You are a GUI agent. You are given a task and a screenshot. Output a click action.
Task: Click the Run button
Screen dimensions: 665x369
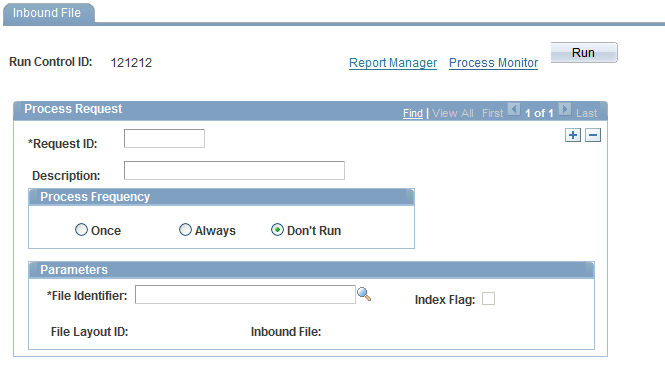click(584, 53)
